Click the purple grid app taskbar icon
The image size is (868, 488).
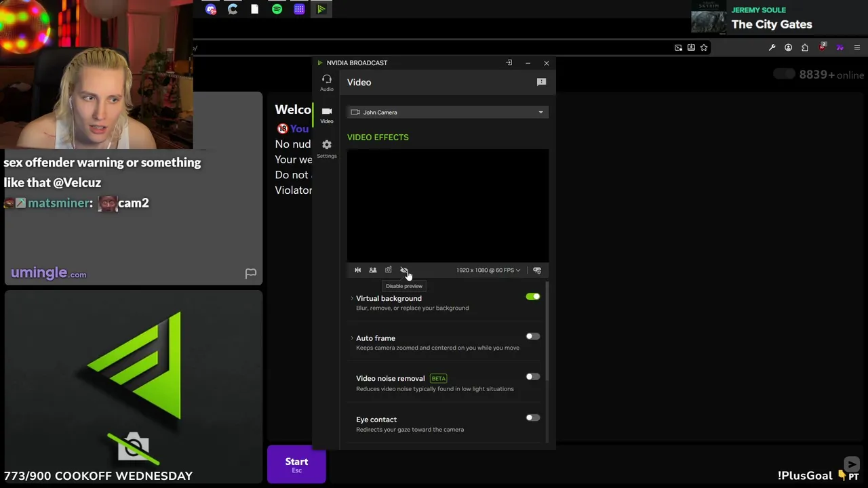[x=299, y=9]
